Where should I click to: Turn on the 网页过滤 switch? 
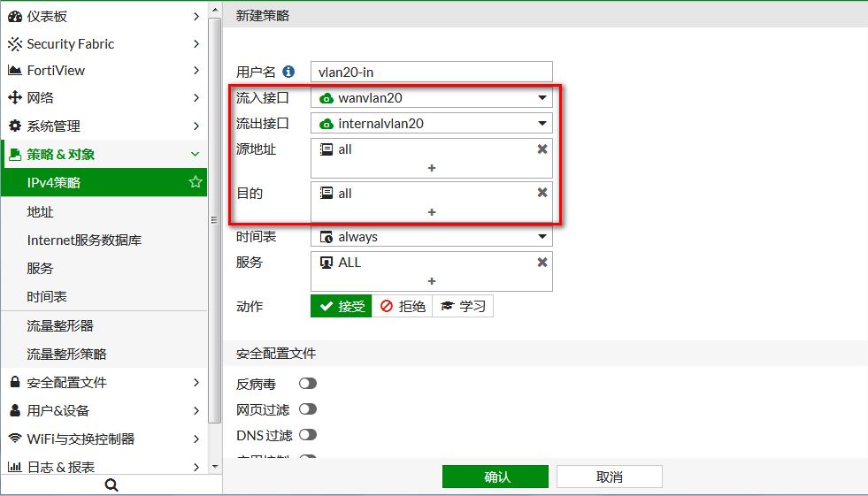[x=308, y=409]
